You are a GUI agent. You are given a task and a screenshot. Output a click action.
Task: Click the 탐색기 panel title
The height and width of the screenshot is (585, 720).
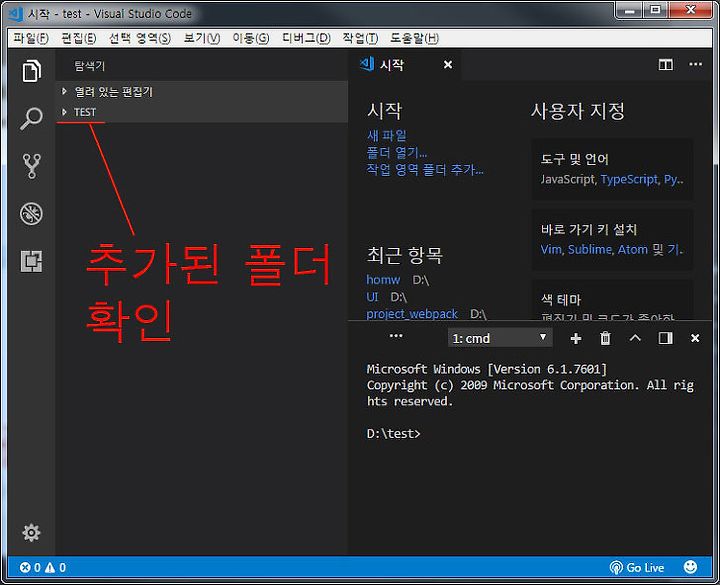point(90,66)
